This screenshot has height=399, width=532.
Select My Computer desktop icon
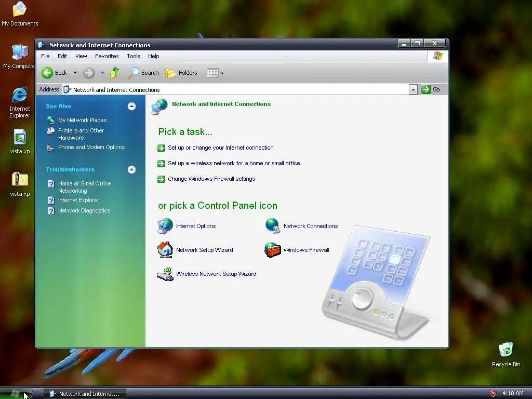[20, 52]
